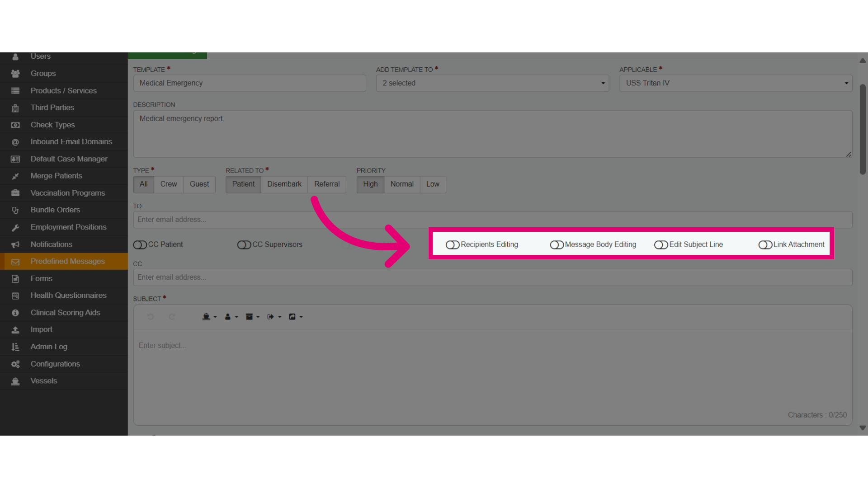
Task: Click the CC email address field
Action: 493,277
